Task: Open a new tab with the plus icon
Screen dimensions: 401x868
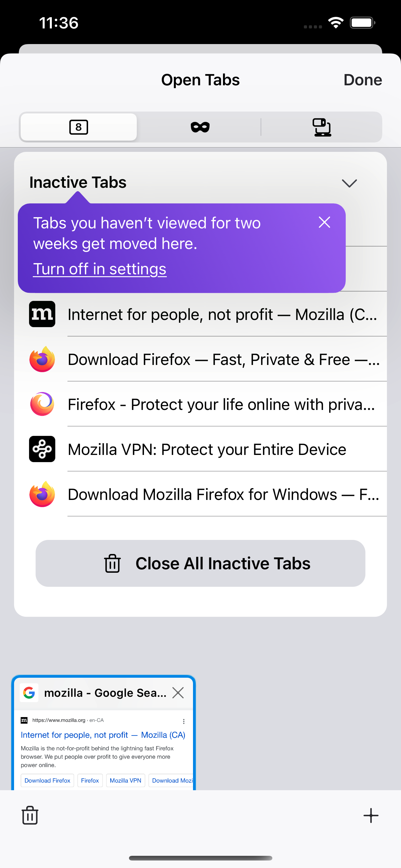Action: pos(371,815)
